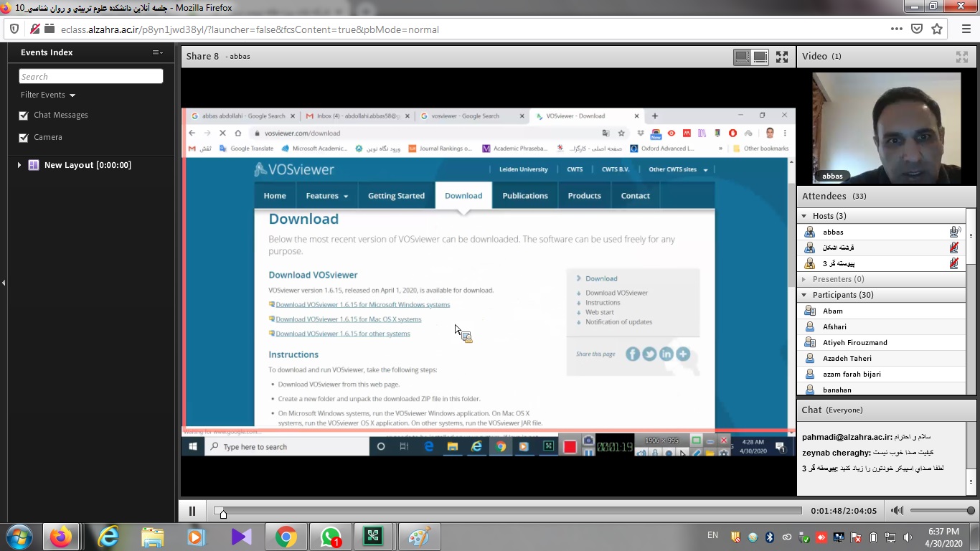Click the Pocket save icon

(917, 29)
